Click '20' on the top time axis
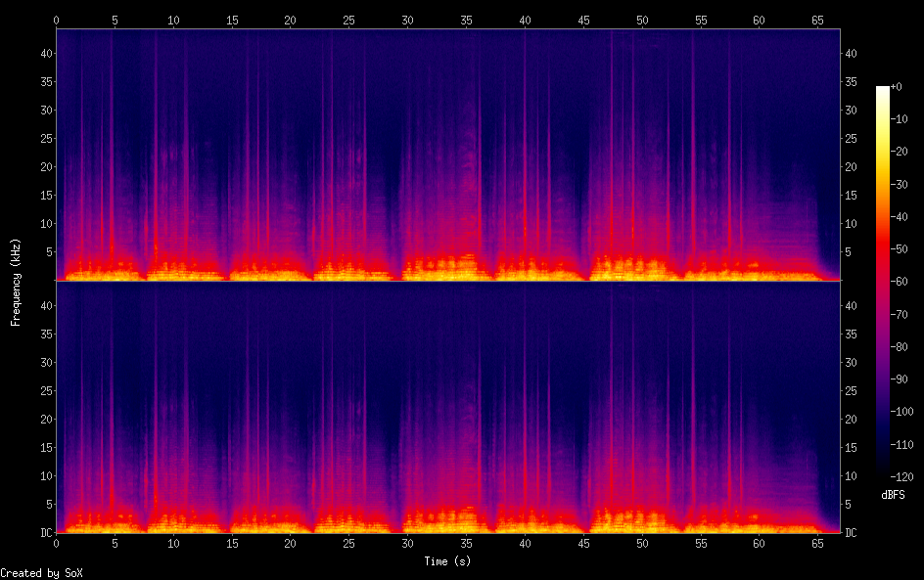Screen dimensions: 924x580 click(290, 20)
